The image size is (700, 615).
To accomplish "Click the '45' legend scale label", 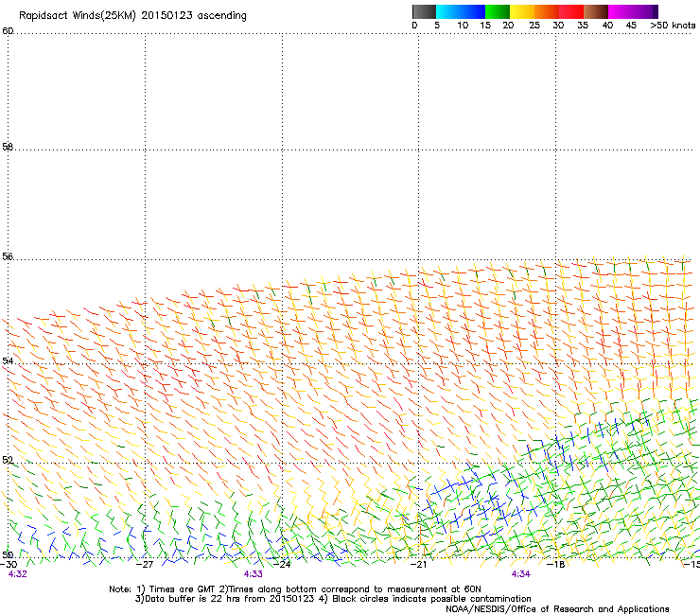I will [631, 26].
